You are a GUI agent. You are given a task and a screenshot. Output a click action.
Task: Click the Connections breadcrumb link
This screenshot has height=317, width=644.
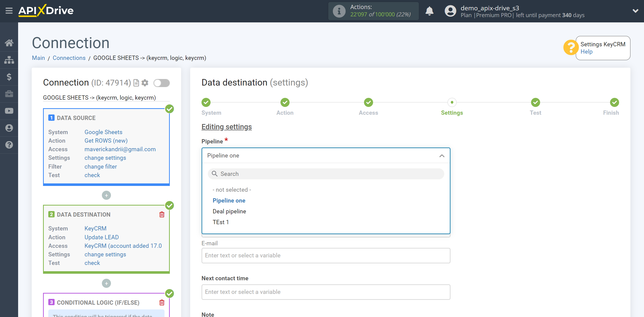69,58
